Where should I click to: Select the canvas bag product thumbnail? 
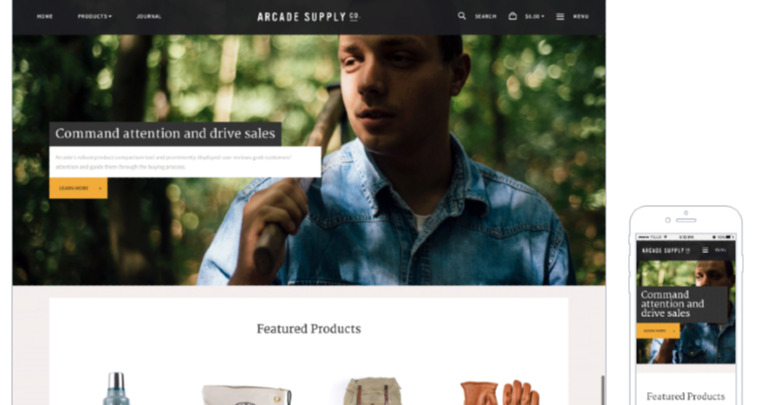[x=247, y=394]
